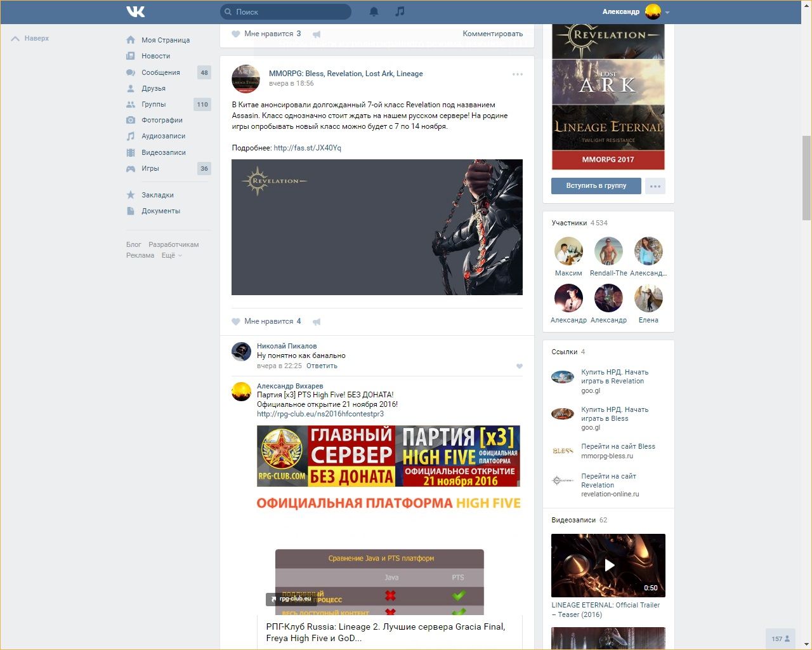812x650 pixels.
Task: Open online friends counter 157
Action: 781,639
